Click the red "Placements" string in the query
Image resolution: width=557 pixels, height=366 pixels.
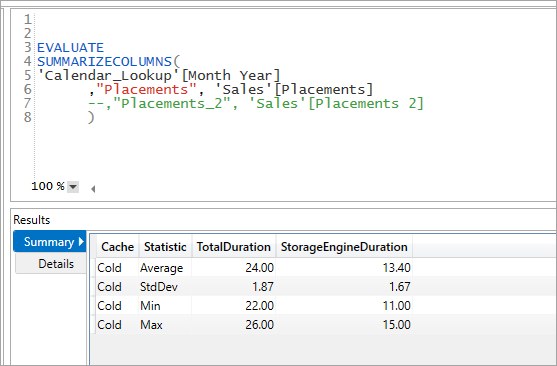[x=146, y=90]
